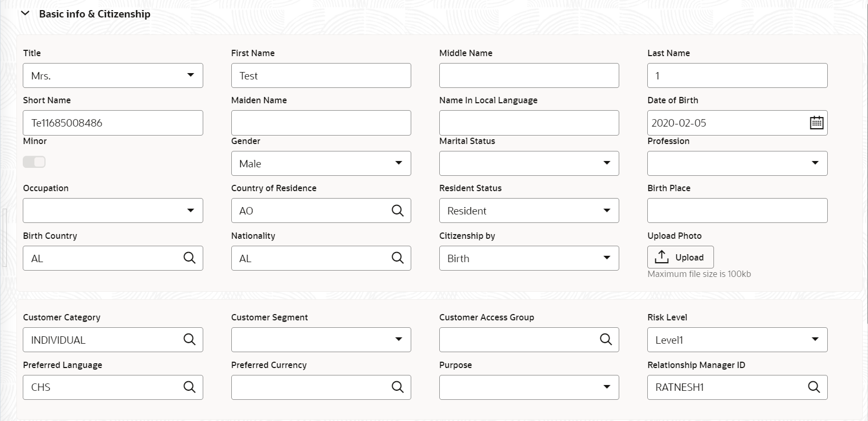Open the Customer Access Group search
Image resolution: width=868 pixels, height=421 pixels.
(605, 339)
